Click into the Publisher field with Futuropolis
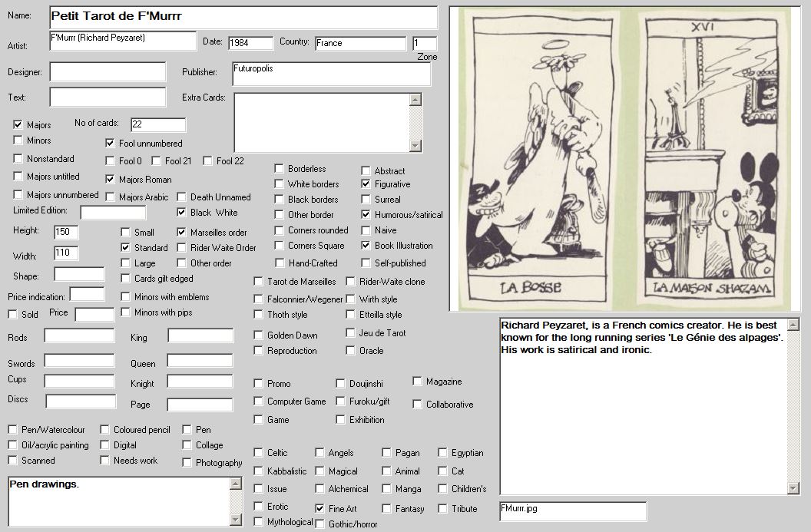 pyautogui.click(x=330, y=74)
